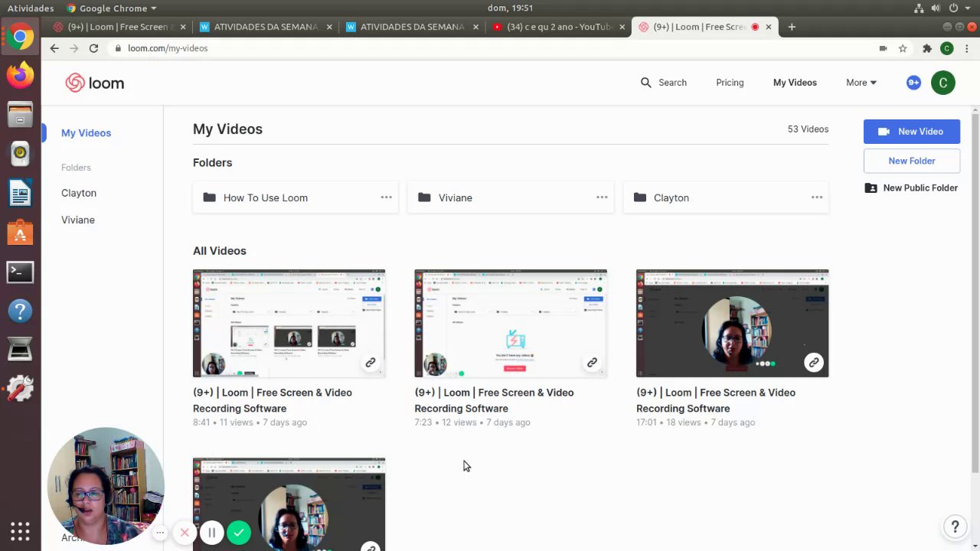
Task: Click the Atividades button in top bar
Action: point(31,8)
